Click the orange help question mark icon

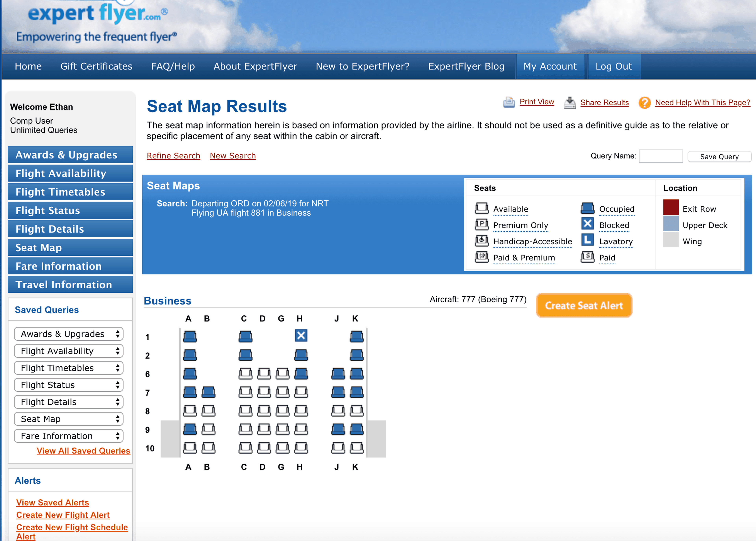[x=645, y=103]
